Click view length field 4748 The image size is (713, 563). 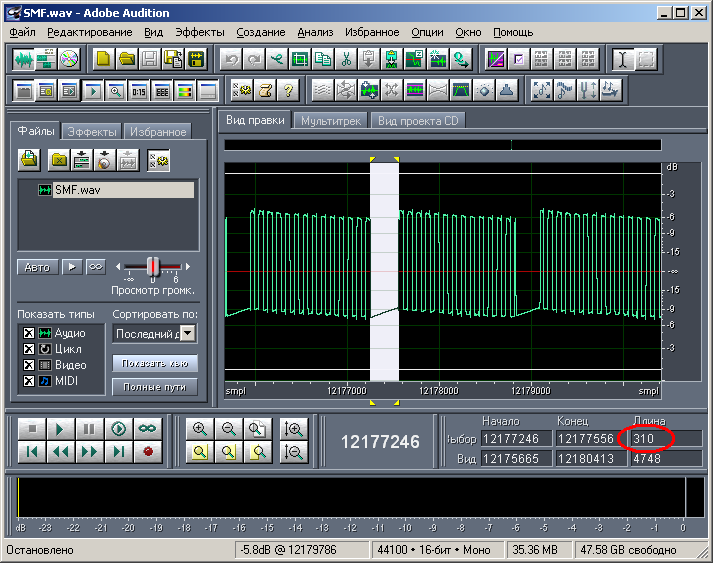pyautogui.click(x=666, y=458)
